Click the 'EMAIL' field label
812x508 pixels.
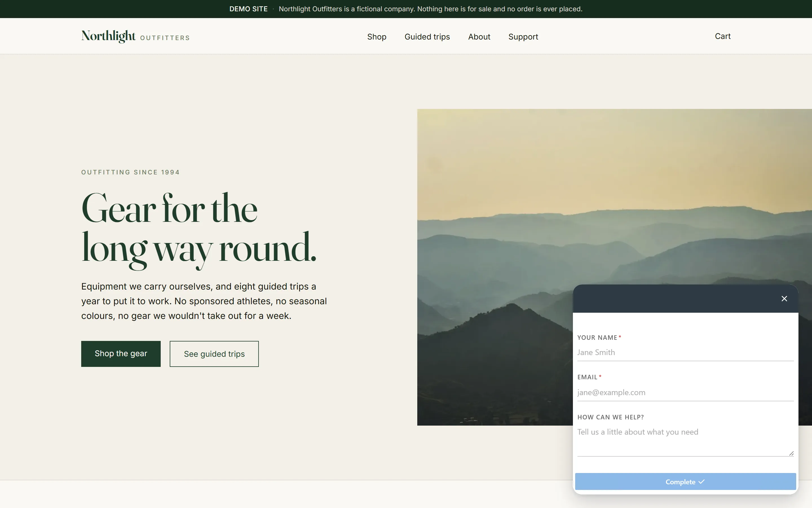coord(587,377)
